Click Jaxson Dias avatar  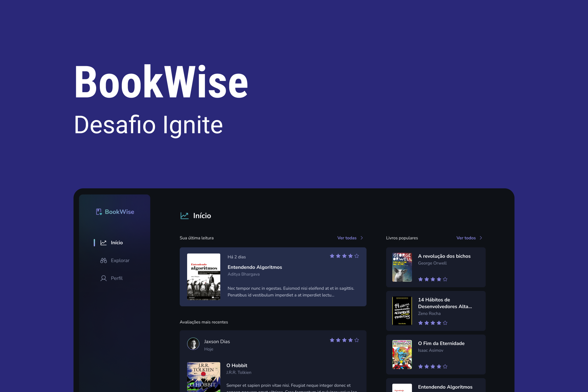coord(193,344)
